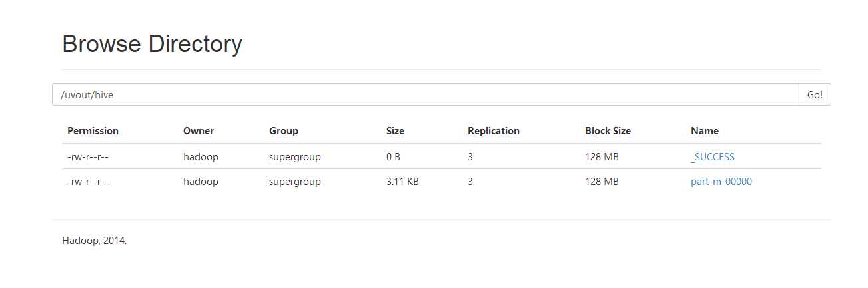Screen dimensions: 868x288
Task: Select the 3.11 KB size cell
Action: pos(402,181)
